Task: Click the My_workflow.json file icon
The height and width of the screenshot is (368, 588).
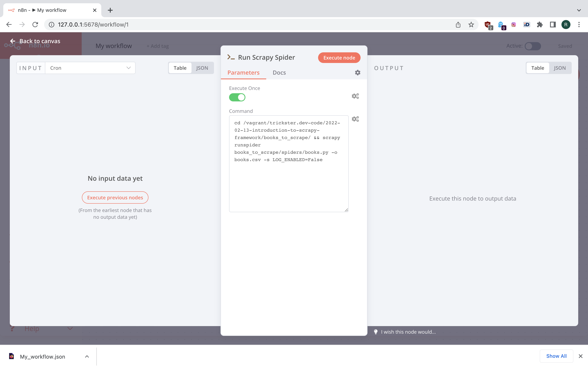Action: [x=11, y=356]
